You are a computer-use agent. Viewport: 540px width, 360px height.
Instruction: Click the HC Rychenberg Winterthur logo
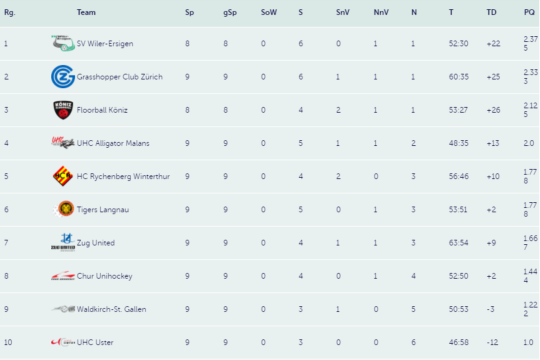63,176
